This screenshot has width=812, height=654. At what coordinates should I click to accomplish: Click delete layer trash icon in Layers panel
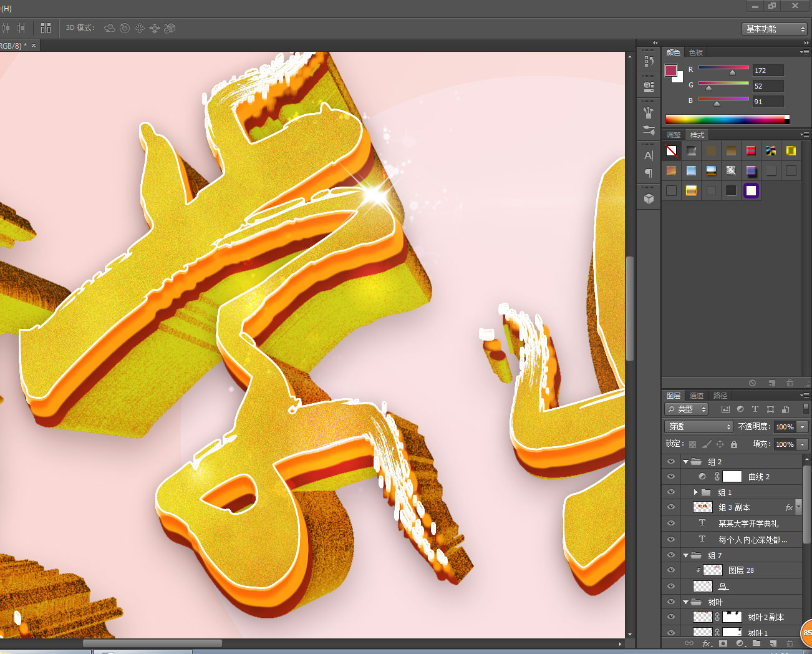click(x=790, y=643)
